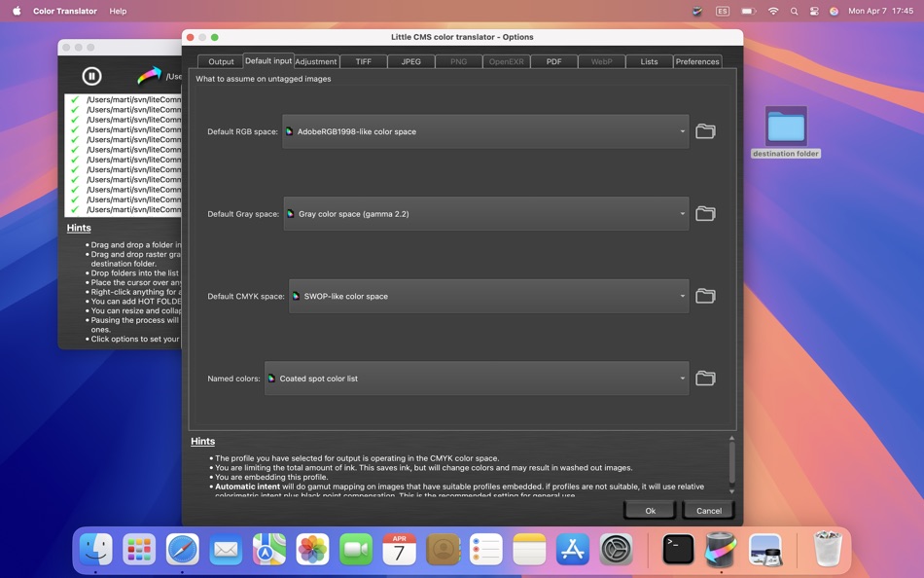This screenshot has height=578, width=924.
Task: Click the Hints scroll up arrow
Action: [x=731, y=438]
